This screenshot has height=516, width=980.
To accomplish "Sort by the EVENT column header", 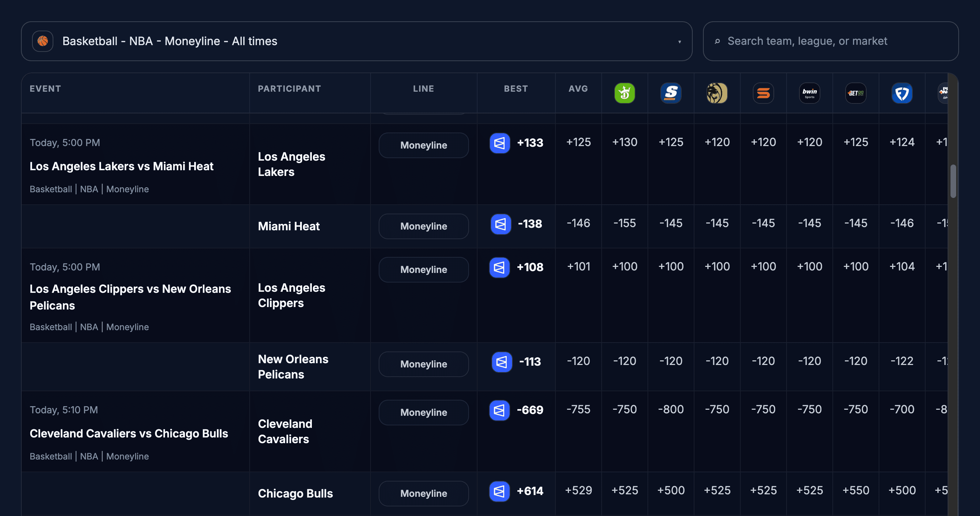I will 45,88.
